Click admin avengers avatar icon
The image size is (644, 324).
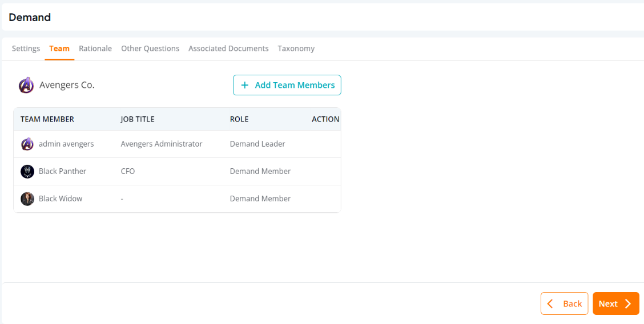[27, 144]
